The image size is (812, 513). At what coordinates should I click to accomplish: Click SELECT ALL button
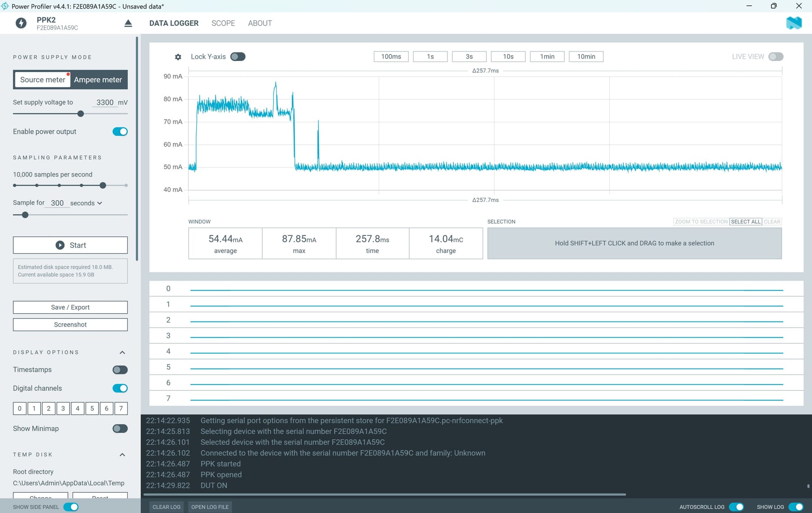(x=746, y=222)
